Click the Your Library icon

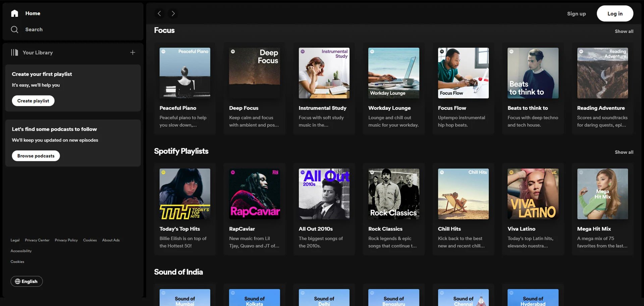point(14,52)
